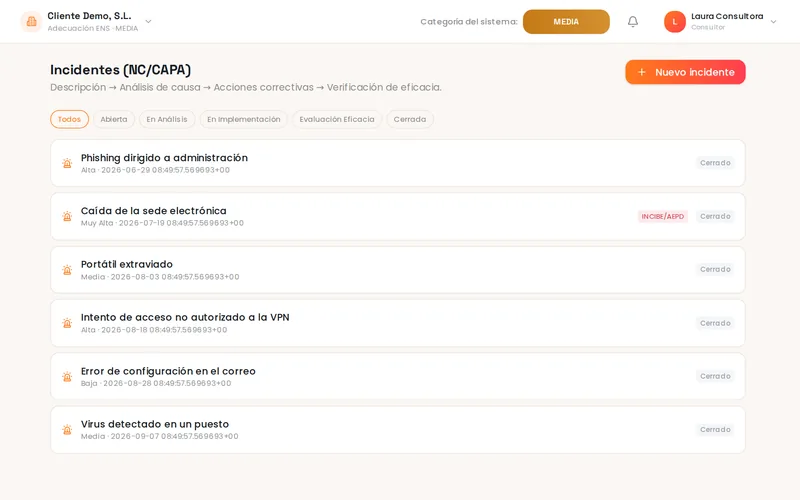Viewport: 800px width, 500px height.
Task: Click the Incidentes (NC/CAPA) heading
Action: point(120,70)
